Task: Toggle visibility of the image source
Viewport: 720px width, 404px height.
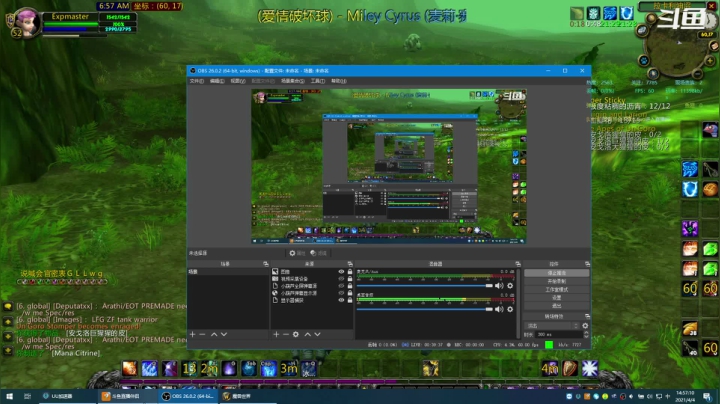Action: (x=341, y=272)
